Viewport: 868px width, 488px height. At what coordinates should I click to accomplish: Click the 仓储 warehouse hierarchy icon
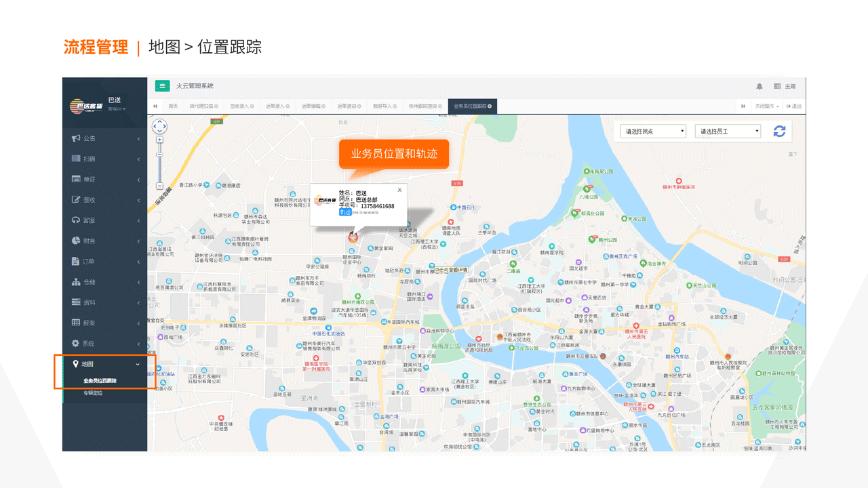[x=76, y=282]
